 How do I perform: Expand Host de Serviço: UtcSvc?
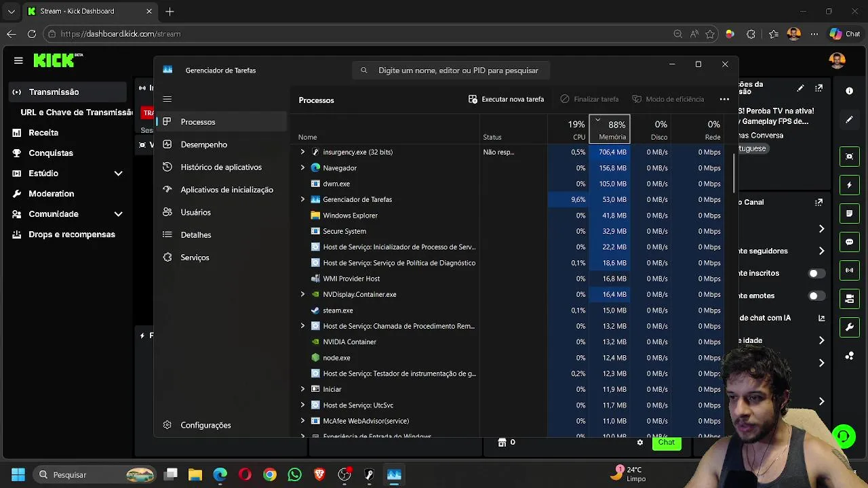pyautogui.click(x=302, y=405)
